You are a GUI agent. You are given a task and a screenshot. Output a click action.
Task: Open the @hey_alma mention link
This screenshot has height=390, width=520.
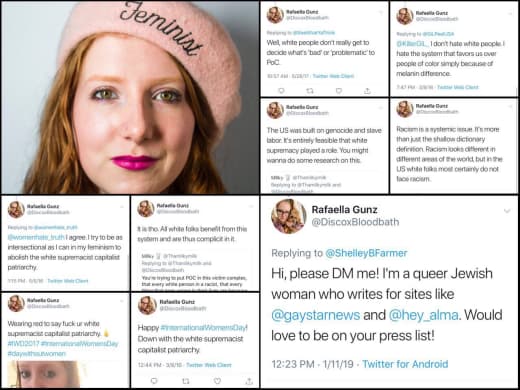point(423,315)
